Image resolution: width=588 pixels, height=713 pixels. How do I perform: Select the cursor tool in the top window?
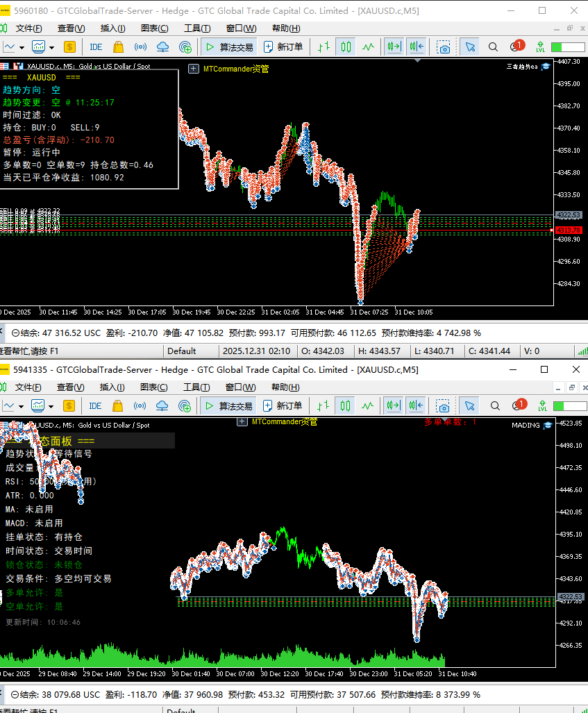[470, 47]
